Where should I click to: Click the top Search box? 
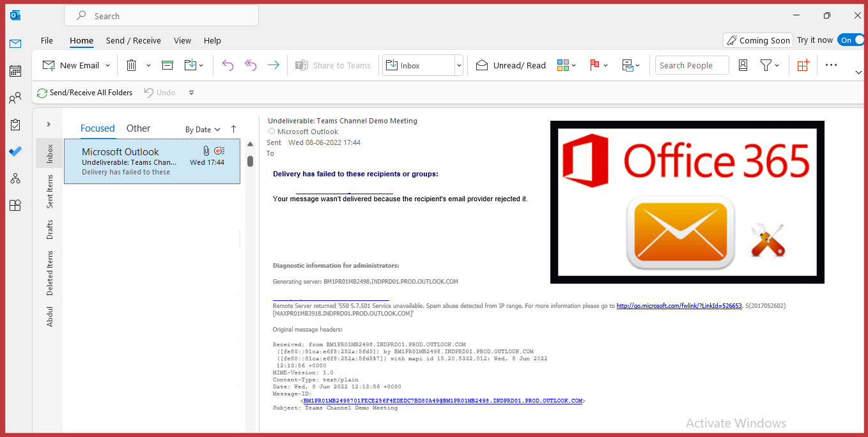pos(161,16)
